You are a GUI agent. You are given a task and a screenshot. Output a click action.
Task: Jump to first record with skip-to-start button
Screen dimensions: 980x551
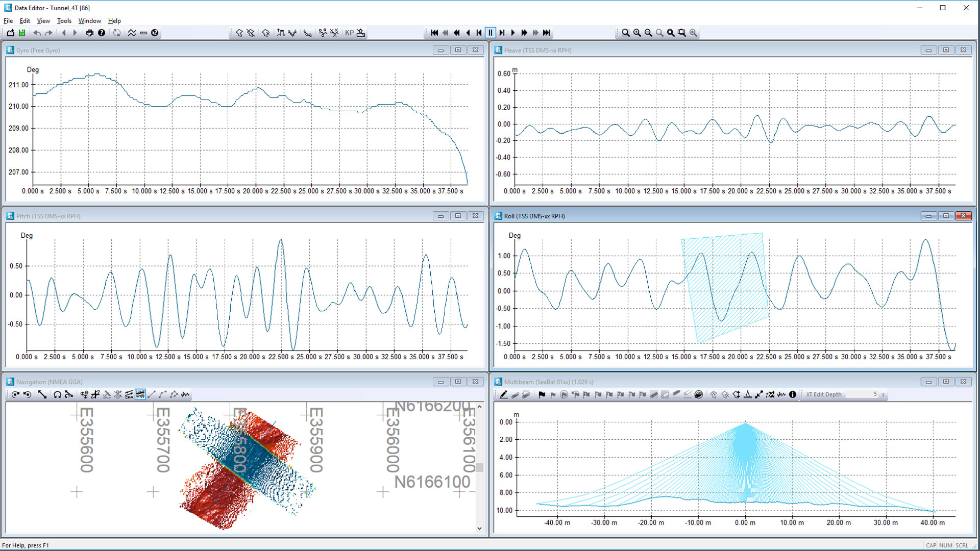pyautogui.click(x=434, y=33)
